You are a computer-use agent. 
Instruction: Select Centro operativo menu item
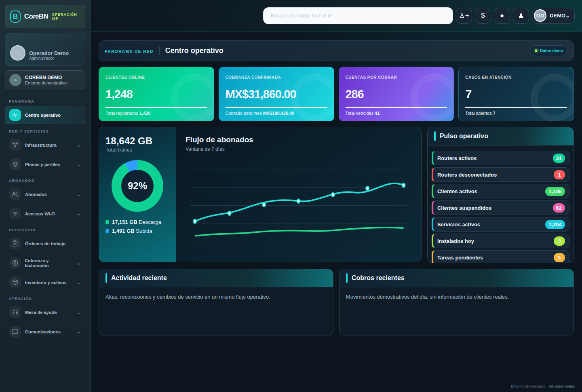click(x=45, y=115)
